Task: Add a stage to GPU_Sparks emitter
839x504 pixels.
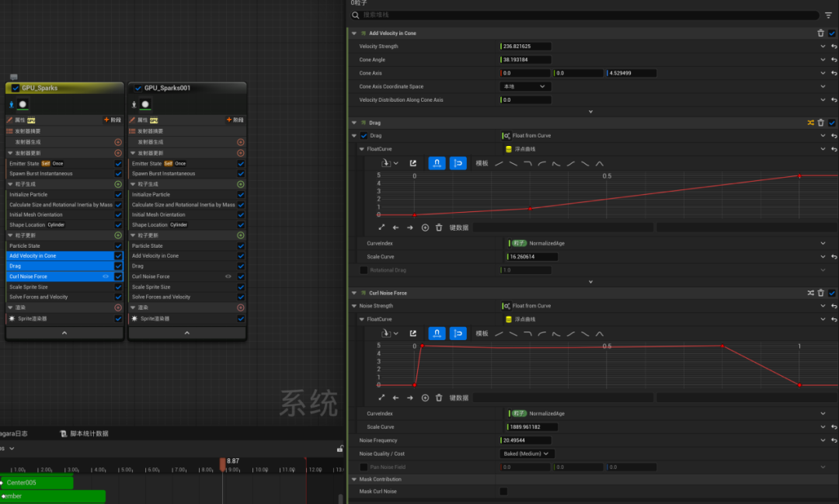Action: [x=113, y=120]
